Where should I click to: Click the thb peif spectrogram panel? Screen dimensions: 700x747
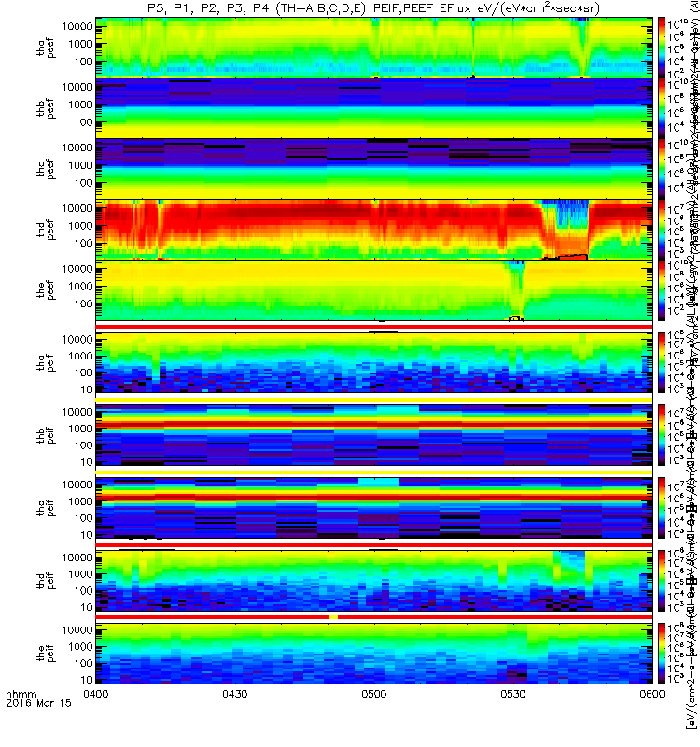[x=374, y=435]
